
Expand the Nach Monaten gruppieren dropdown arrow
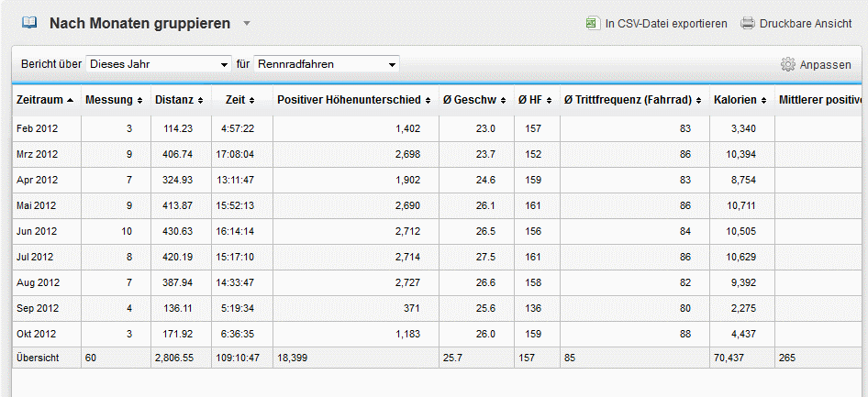coord(246,23)
